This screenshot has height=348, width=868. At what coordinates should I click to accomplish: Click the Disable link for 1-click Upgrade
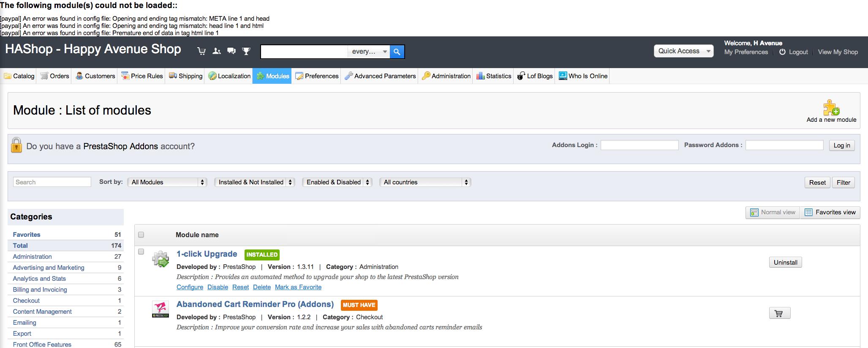click(218, 287)
